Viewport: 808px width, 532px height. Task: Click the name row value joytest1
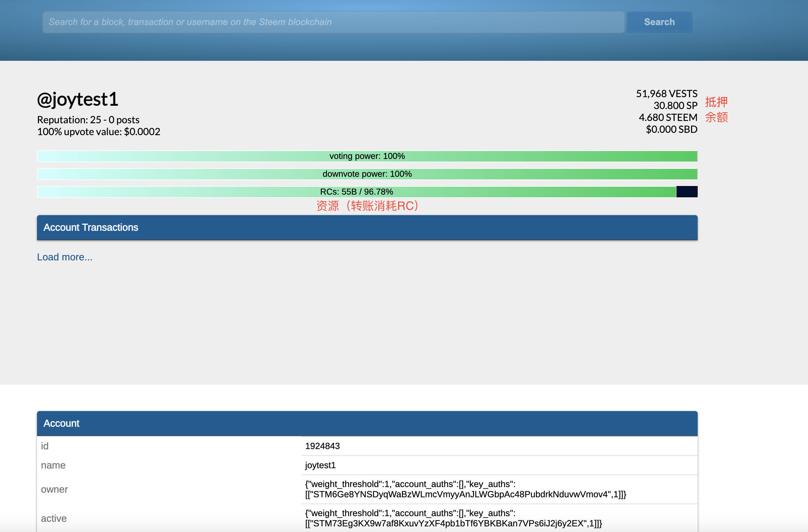coord(320,465)
